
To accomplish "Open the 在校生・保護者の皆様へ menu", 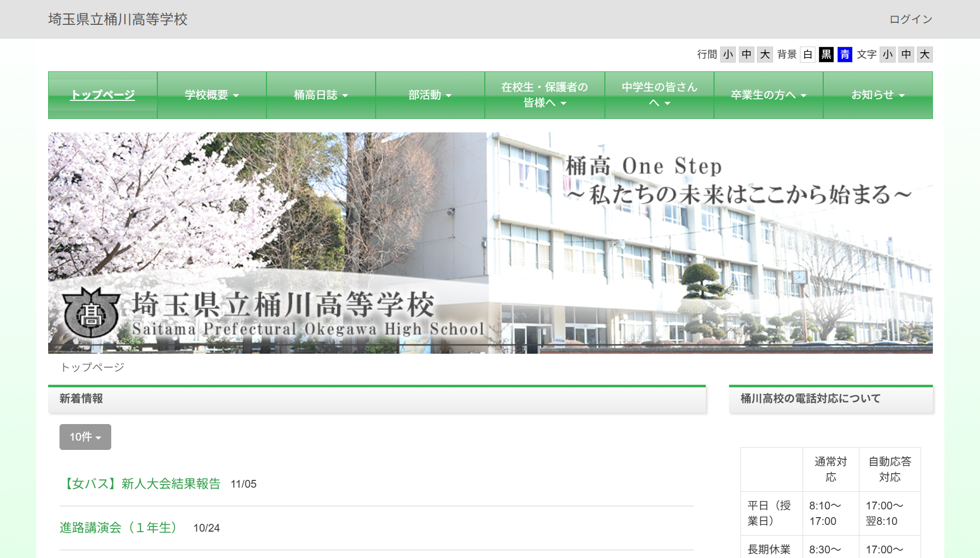I will [545, 95].
